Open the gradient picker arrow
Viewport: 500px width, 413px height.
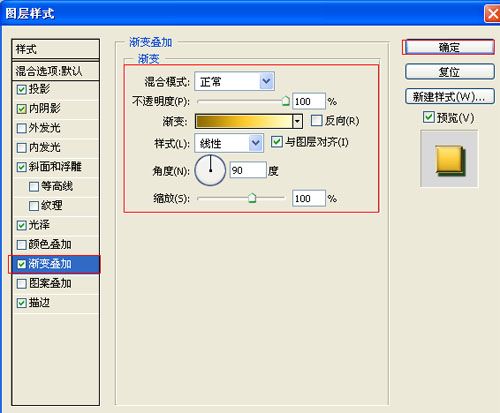[x=297, y=121]
